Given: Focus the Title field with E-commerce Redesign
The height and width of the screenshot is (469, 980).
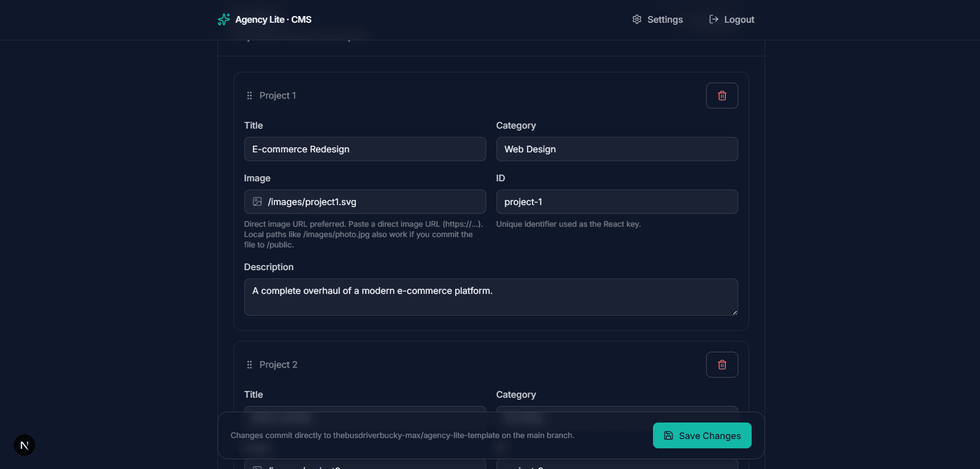Looking at the screenshot, I should coord(365,149).
